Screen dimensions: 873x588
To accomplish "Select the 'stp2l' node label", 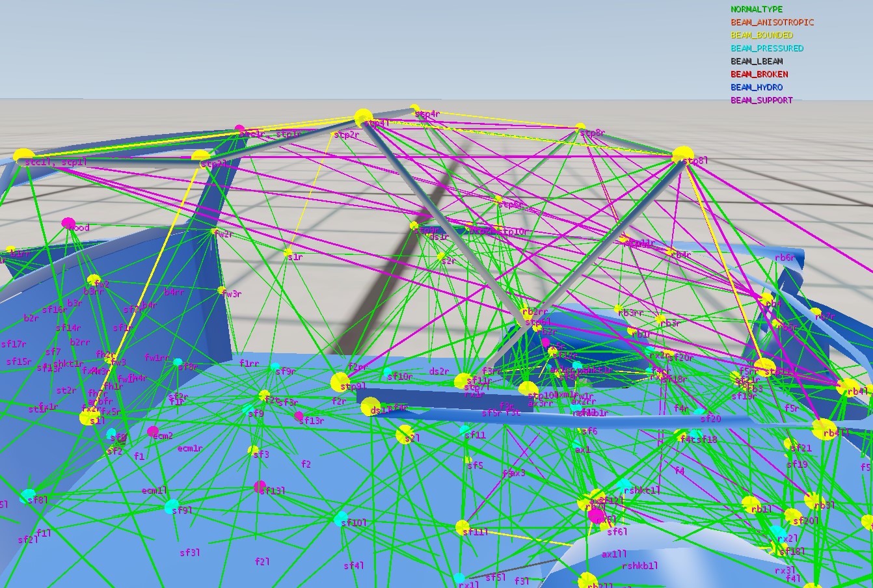I will [214, 165].
